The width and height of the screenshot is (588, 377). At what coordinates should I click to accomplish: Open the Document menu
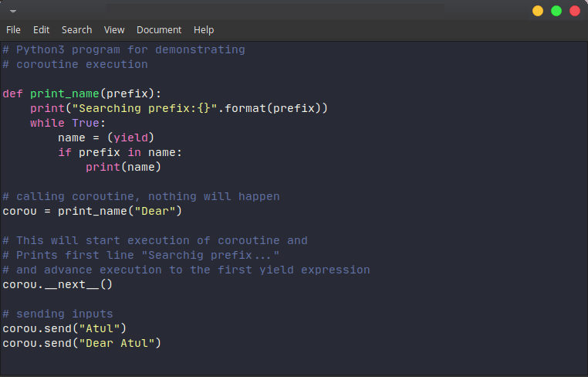[x=159, y=30]
